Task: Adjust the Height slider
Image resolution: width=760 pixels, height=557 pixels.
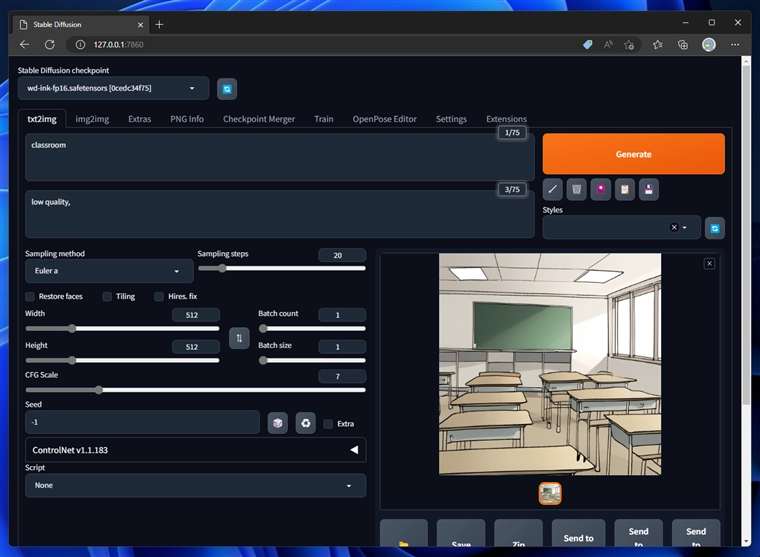Action: coord(122,361)
